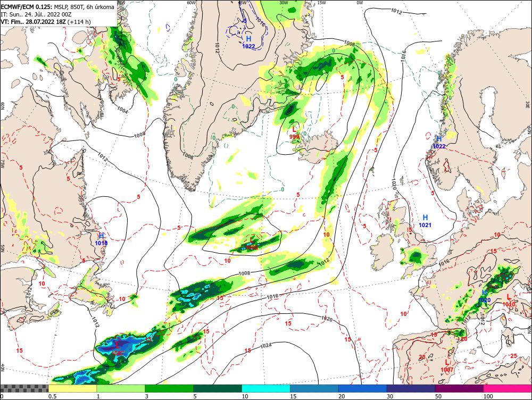Viewport: 532px width, 400px height.
Task: Click the 'VT: Fim.. 28.07.2022 18Z' valid time
Action: click(34, 22)
